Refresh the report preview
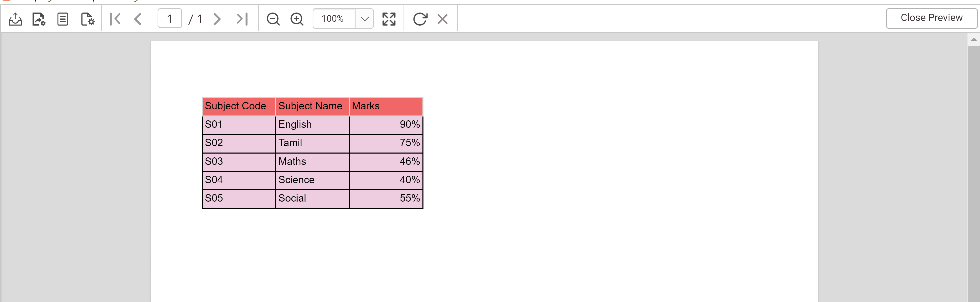 pyautogui.click(x=420, y=19)
